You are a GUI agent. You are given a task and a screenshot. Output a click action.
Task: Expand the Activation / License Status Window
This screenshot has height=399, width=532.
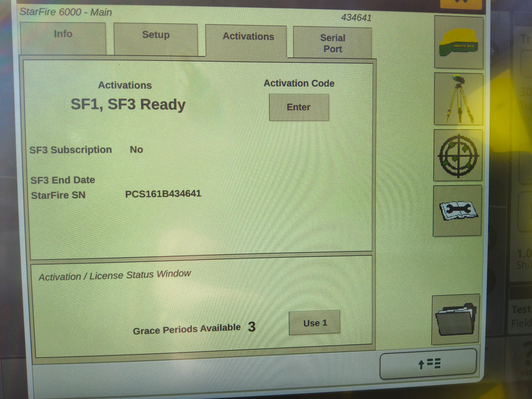115,275
